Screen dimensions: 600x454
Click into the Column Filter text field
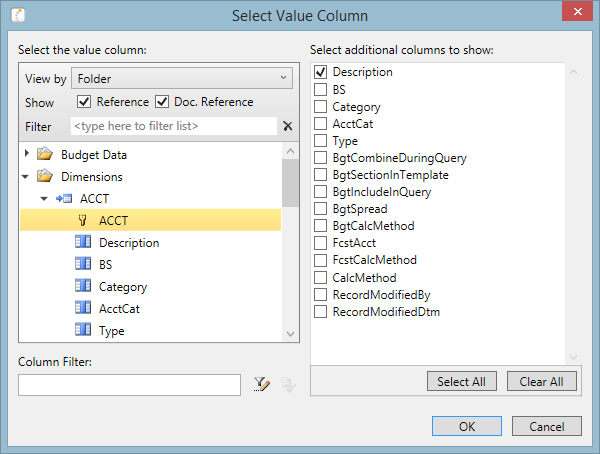(x=129, y=385)
